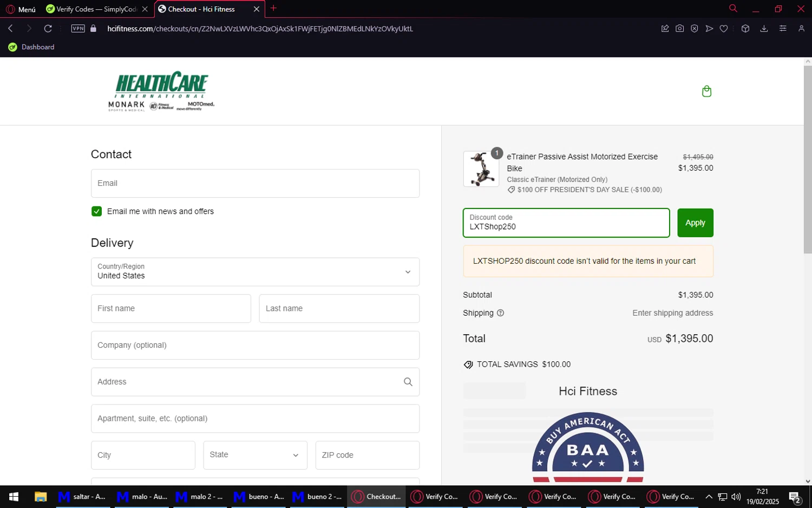Click the eTrainer bike product thumbnail
The image size is (812, 508).
[x=481, y=169]
